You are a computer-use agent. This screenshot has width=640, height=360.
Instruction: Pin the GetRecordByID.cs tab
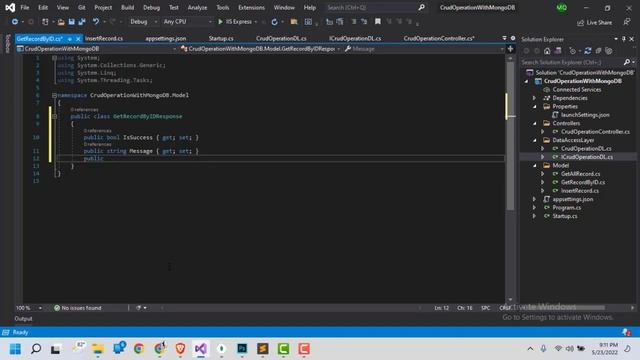coord(70,39)
